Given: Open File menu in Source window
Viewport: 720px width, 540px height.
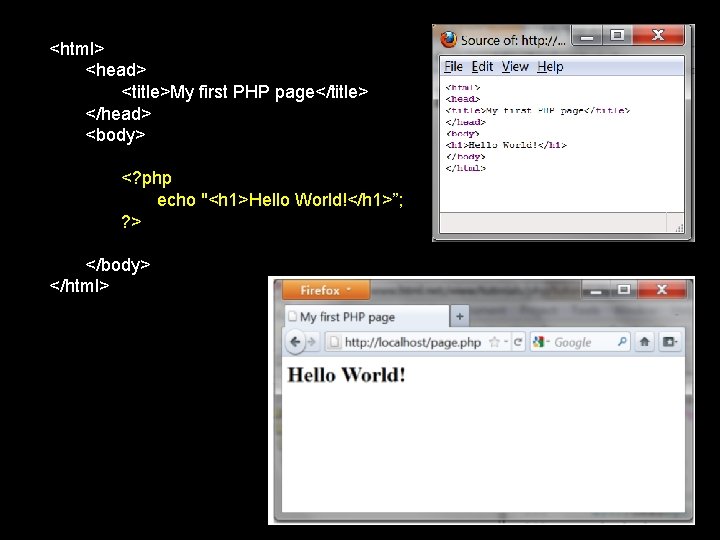Looking at the screenshot, I should click(453, 67).
